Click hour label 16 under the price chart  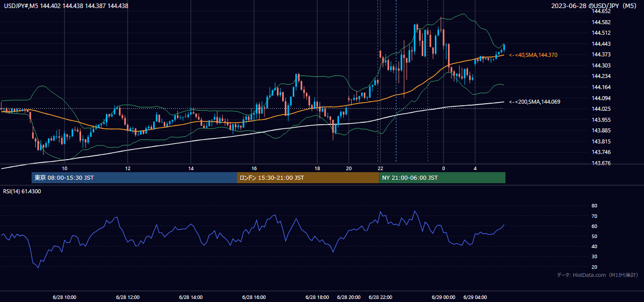254,168
